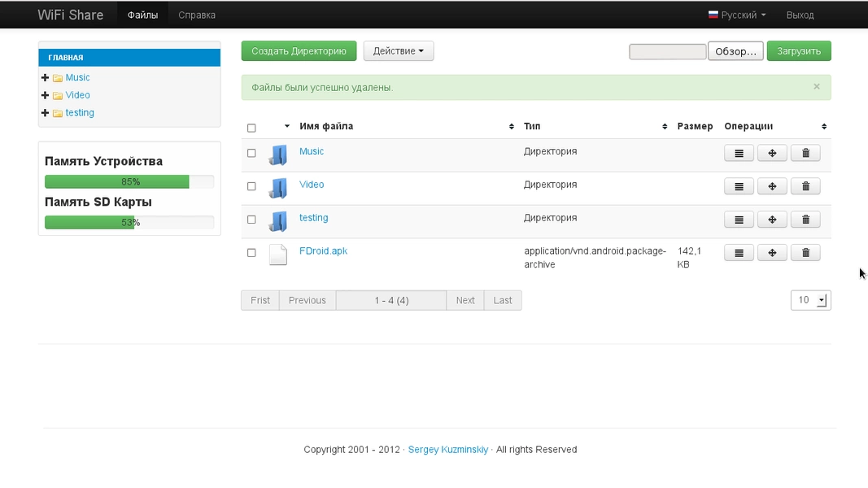This screenshot has width=868, height=488.
Task: Delete the testing directory with trash icon
Action: click(805, 220)
